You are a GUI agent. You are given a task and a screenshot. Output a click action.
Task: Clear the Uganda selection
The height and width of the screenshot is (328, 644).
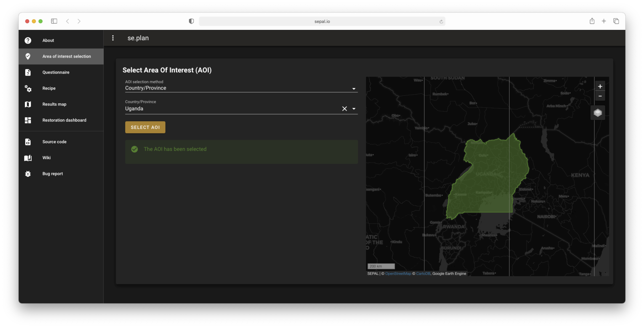(344, 109)
